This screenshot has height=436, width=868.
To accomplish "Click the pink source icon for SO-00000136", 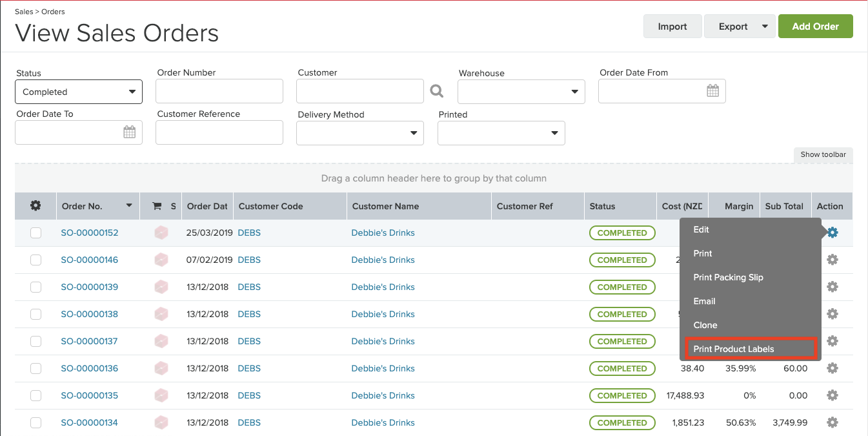I will point(161,368).
